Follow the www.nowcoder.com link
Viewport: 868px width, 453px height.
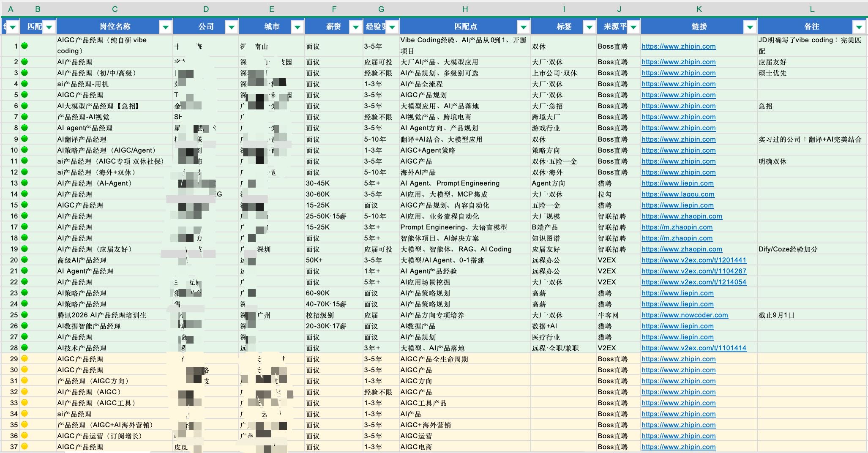[x=685, y=315]
